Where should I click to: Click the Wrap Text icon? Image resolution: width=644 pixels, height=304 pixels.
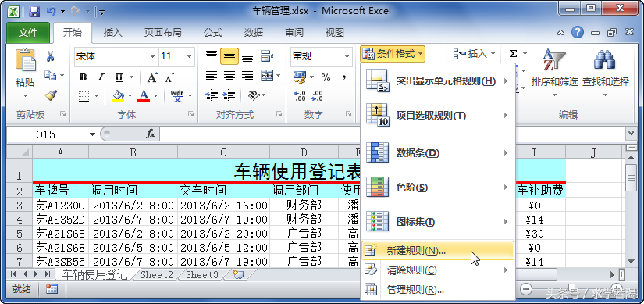(268, 56)
